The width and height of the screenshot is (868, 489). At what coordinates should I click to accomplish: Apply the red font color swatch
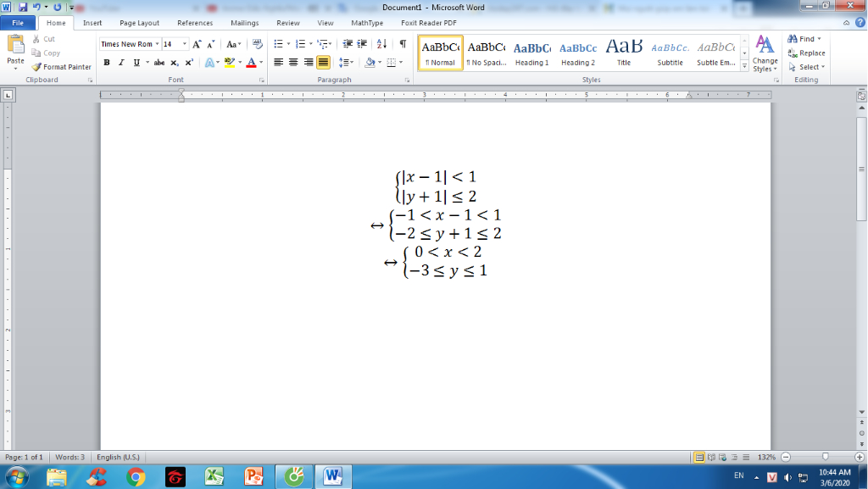(251, 63)
